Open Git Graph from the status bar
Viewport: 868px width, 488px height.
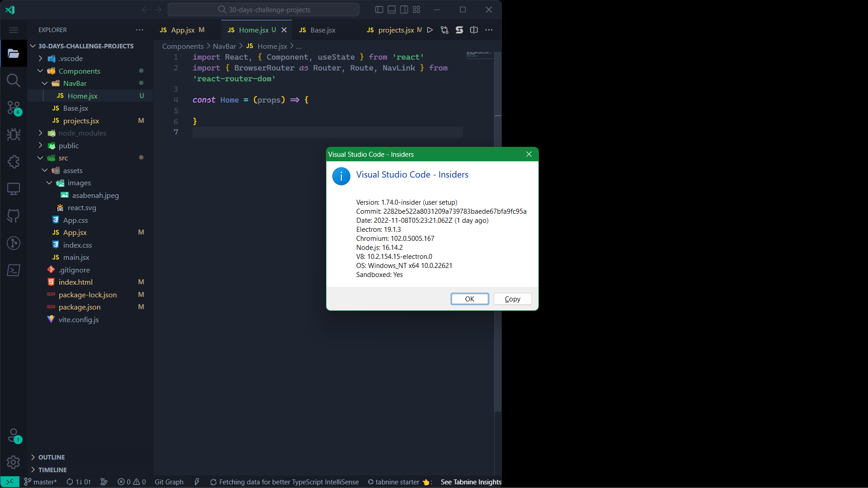coord(169,482)
